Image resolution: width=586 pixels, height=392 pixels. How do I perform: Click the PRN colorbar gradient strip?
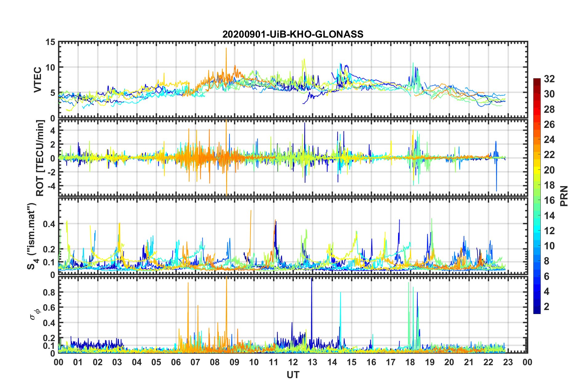(537, 196)
